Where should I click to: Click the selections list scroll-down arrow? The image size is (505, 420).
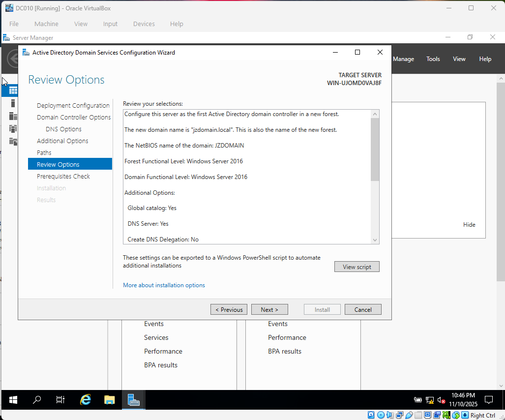coord(375,240)
